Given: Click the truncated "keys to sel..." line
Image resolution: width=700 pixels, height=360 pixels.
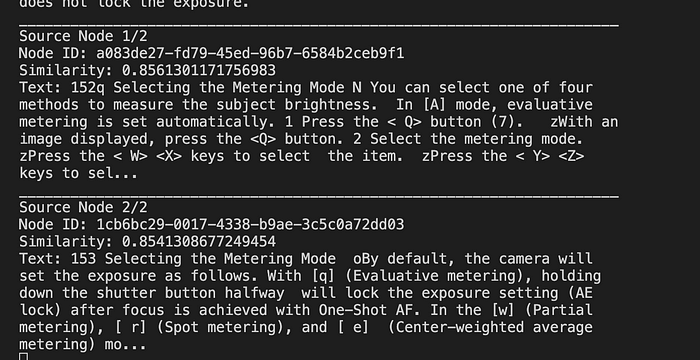Looking at the screenshot, I should click(x=79, y=173).
